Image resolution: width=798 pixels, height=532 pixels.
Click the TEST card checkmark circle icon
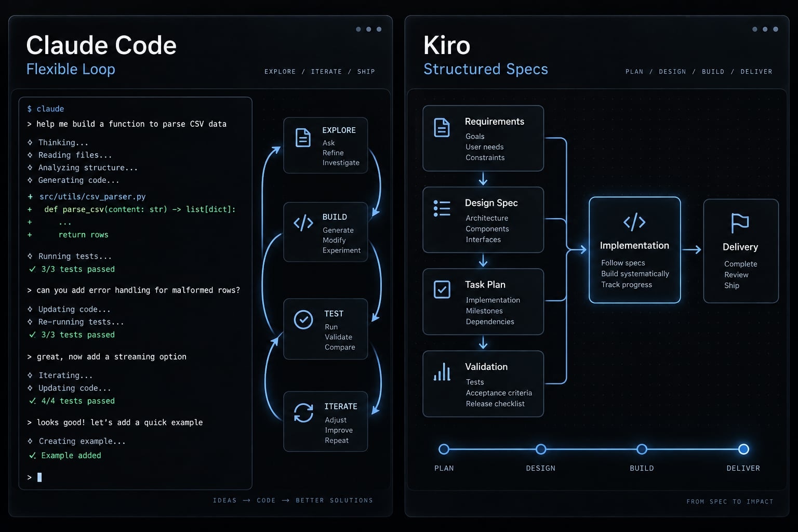(303, 320)
